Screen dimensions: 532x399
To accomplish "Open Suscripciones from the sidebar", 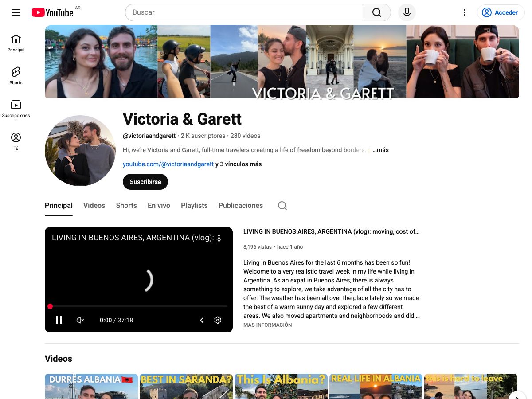I will pyautogui.click(x=16, y=108).
